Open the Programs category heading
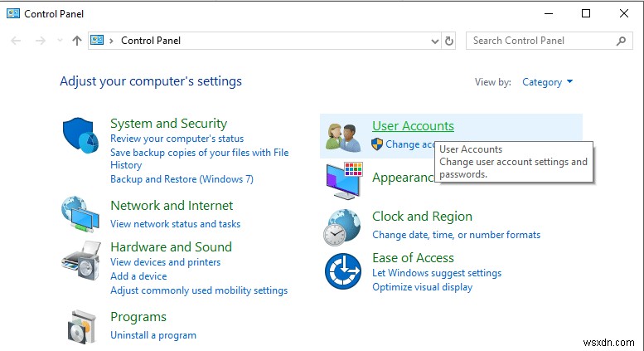The width and height of the screenshot is (644, 351). 138,317
